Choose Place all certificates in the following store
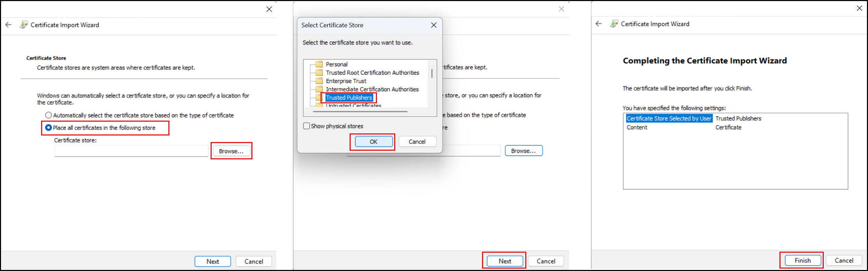The width and height of the screenshot is (868, 271). click(49, 128)
